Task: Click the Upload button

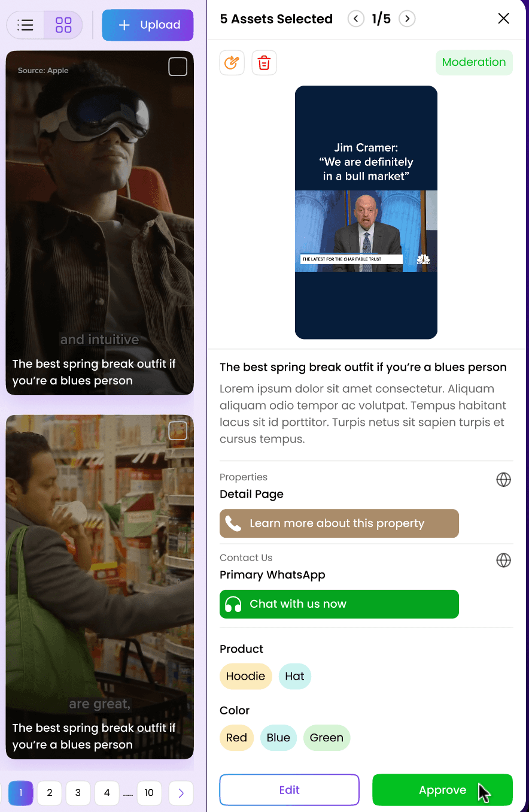Action: (x=148, y=25)
